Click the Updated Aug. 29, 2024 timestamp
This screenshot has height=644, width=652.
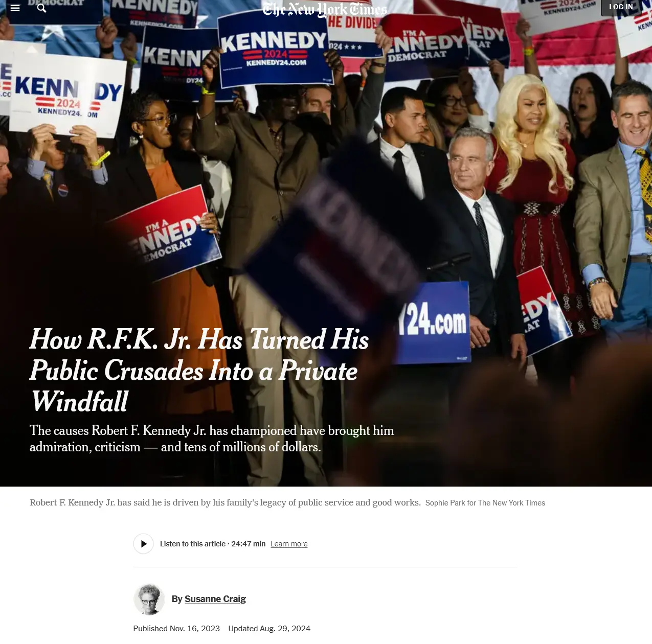[269, 629]
